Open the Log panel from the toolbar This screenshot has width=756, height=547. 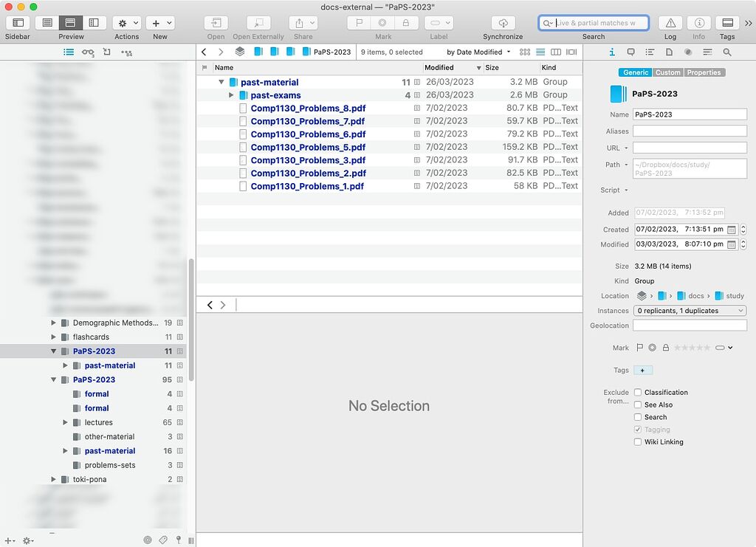[670, 22]
